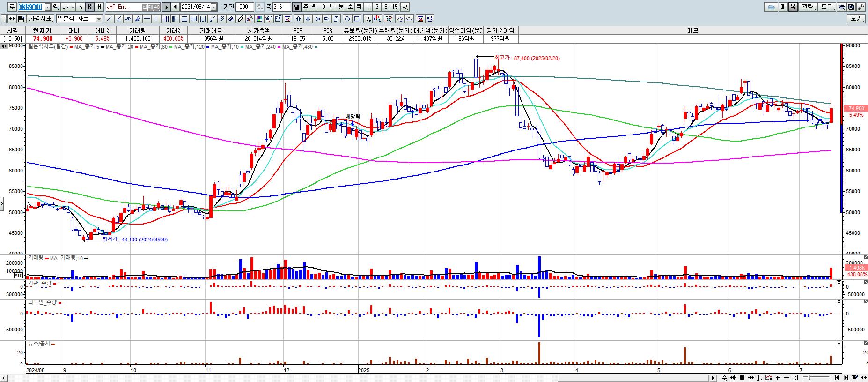Open the color palette tool icon

pyautogui.click(x=259, y=19)
